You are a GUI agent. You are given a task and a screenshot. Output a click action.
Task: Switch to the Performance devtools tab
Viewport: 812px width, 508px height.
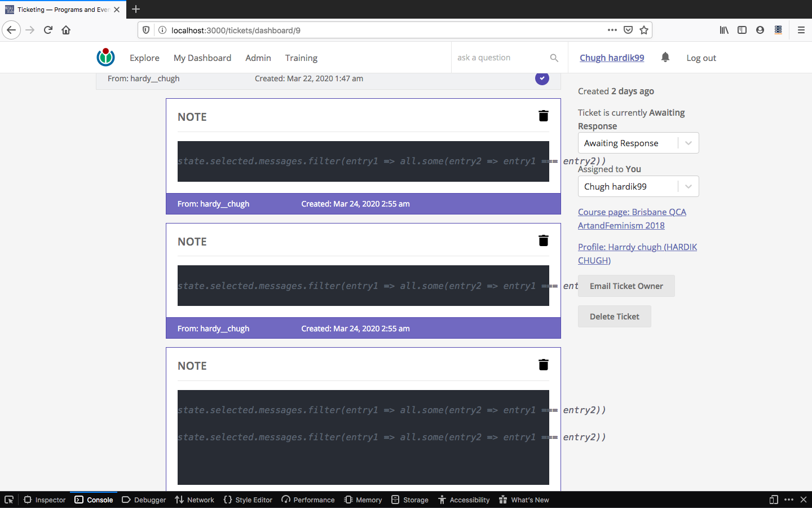tap(308, 500)
